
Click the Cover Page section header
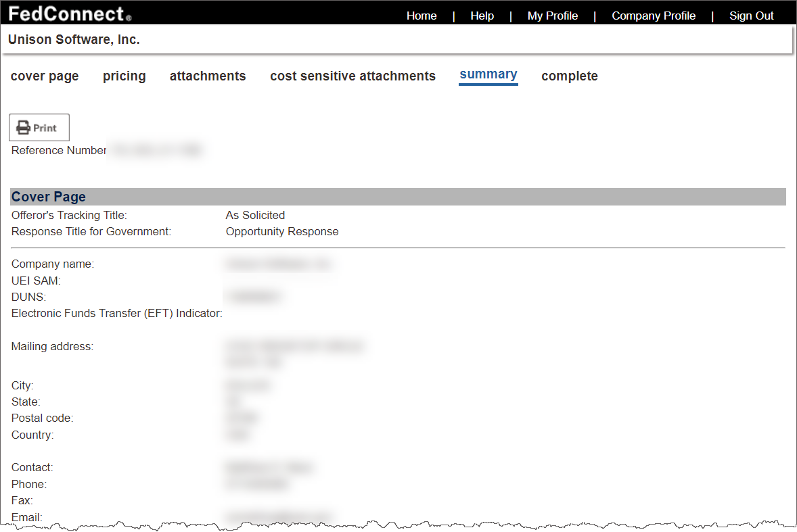(49, 197)
